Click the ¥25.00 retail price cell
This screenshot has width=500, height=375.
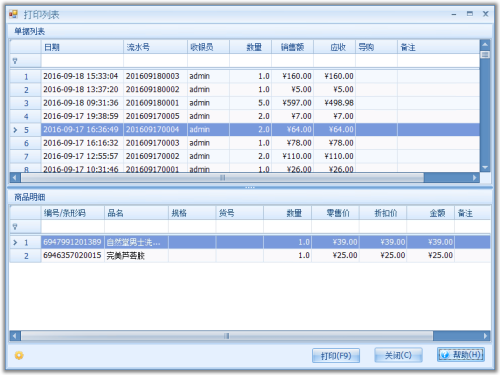(335, 256)
